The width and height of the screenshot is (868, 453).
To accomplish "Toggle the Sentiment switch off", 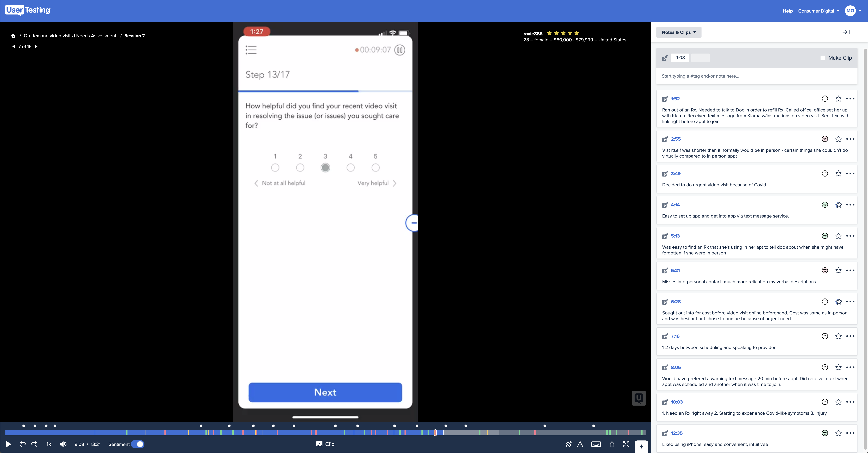I will [137, 444].
